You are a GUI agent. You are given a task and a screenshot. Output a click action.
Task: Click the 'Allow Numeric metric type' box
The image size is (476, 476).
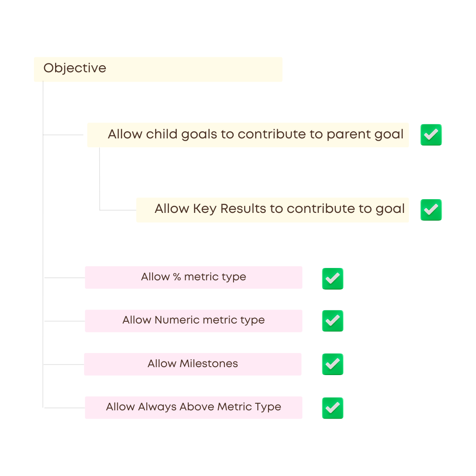point(193,320)
